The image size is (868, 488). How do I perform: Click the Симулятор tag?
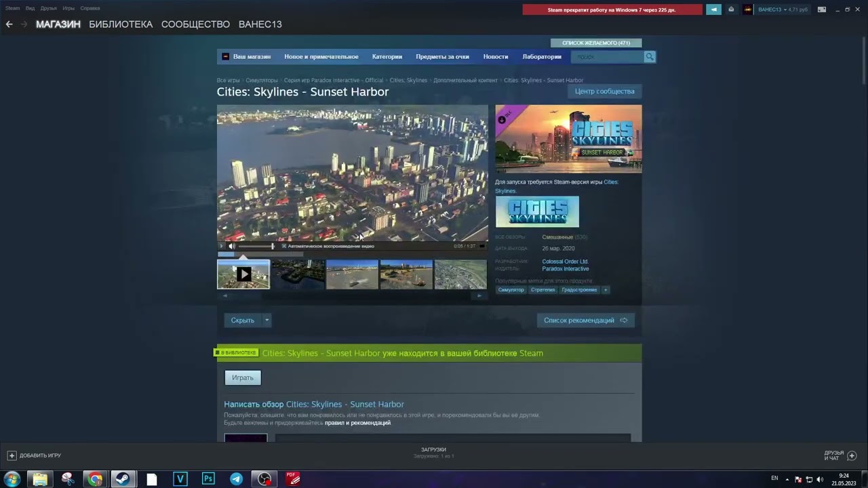[x=511, y=290]
